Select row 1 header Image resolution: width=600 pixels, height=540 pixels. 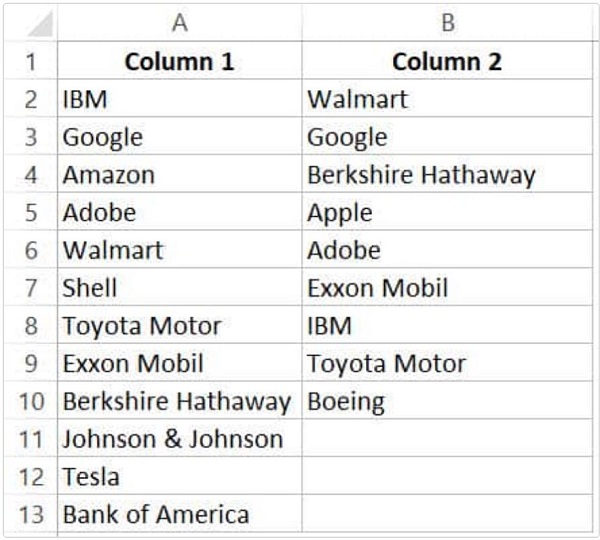[31, 60]
